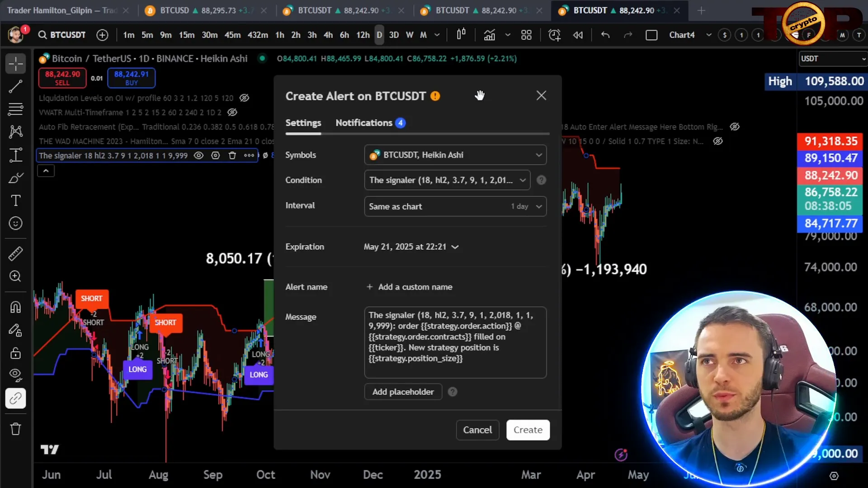Hide all drawings with eye icon
The width and height of the screenshot is (868, 488).
(x=15, y=375)
